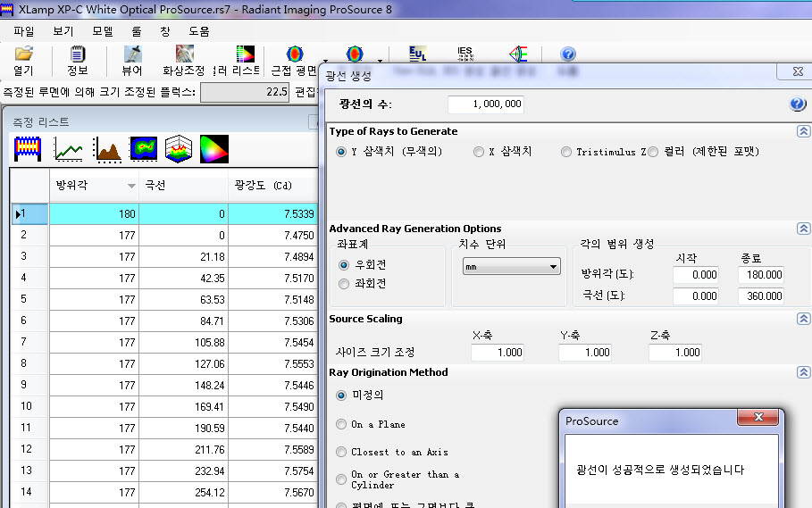
Task: Choose 좌회전 coordinate system
Action: pos(343,284)
